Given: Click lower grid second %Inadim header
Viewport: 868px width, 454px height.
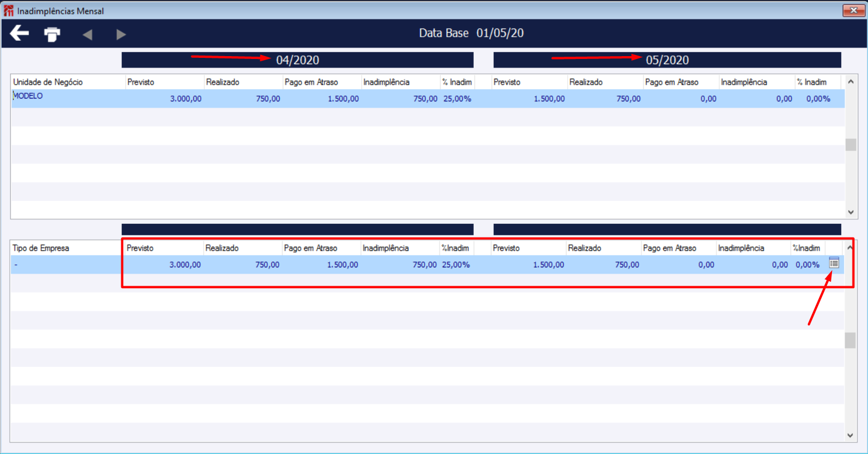Looking at the screenshot, I should (x=807, y=248).
